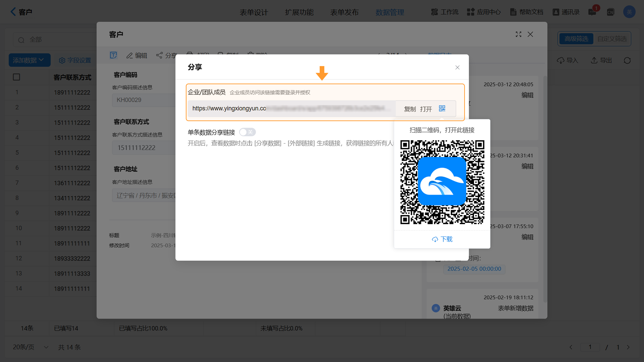644x362 pixels.
Task: Open 字段设置 field settings
Action: (x=75, y=60)
